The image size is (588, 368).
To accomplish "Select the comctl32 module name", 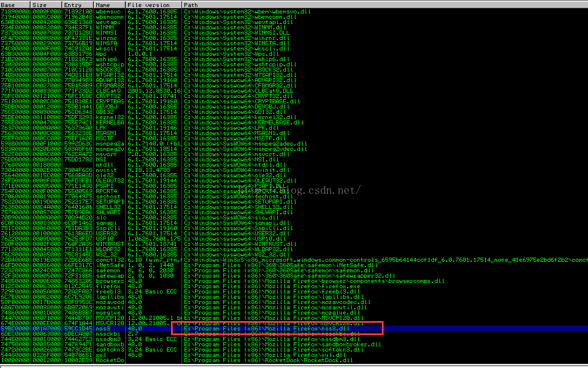I will 110,259.
